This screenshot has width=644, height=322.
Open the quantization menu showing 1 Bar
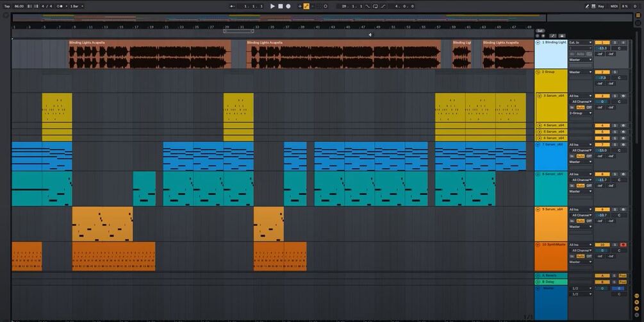pos(76,6)
